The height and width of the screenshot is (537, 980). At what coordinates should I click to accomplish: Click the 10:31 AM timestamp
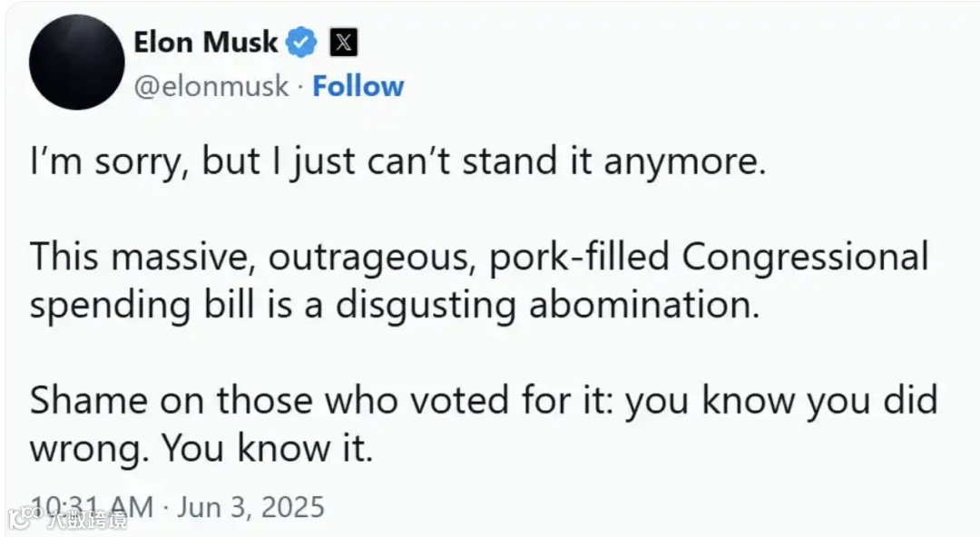(91, 505)
